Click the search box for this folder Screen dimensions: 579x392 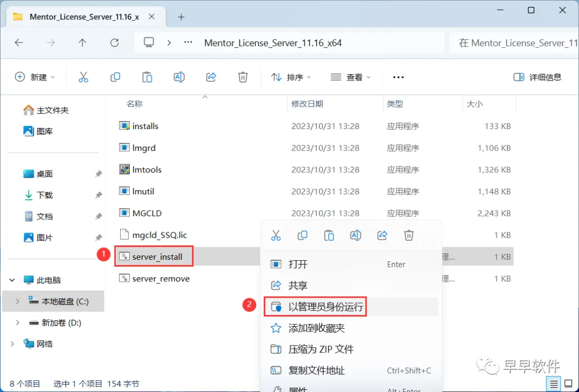coord(514,43)
